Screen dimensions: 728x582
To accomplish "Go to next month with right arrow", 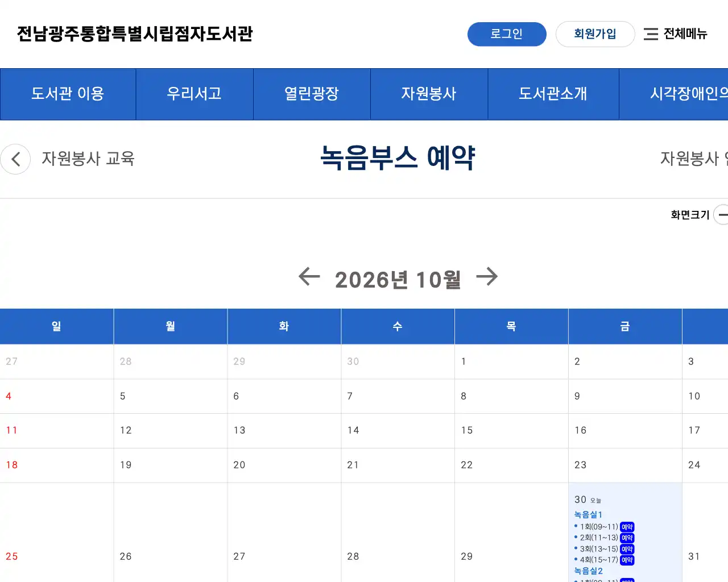I will (x=487, y=277).
